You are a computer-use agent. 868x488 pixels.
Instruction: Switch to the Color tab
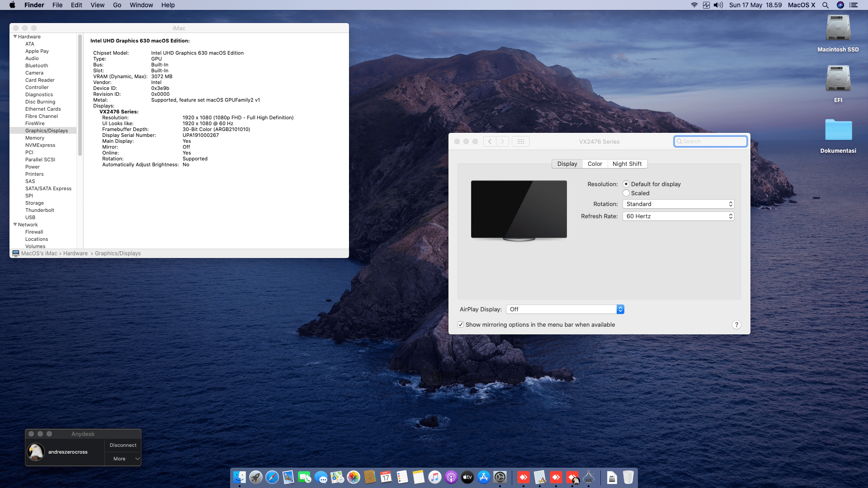pyautogui.click(x=594, y=164)
